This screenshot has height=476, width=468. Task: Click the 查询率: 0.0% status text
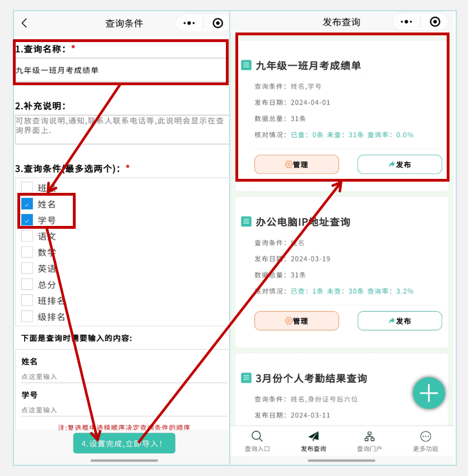tap(390, 135)
